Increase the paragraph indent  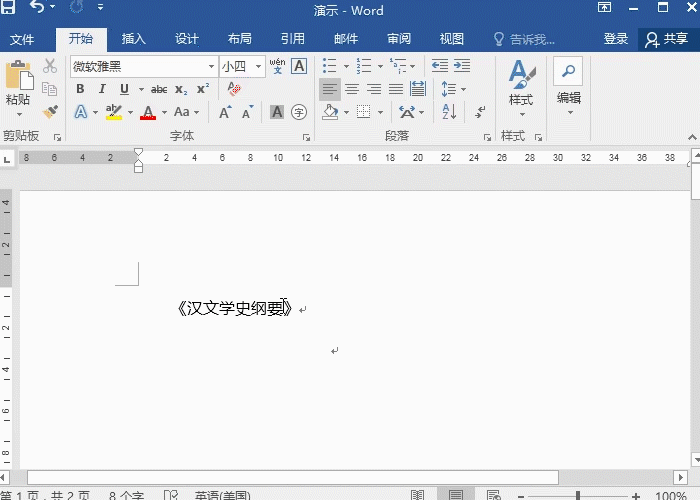coord(462,66)
